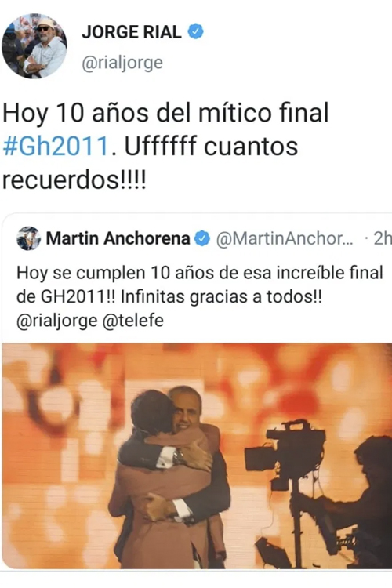This screenshot has width=392, height=588.
Task: Open Jorge Rial's profile picture
Action: [x=34, y=45]
